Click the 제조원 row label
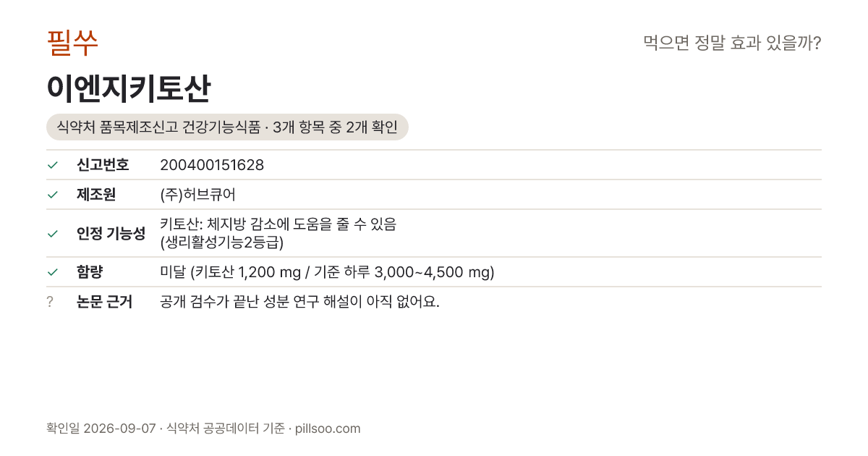Viewport: 868px width, 456px height. [96, 195]
